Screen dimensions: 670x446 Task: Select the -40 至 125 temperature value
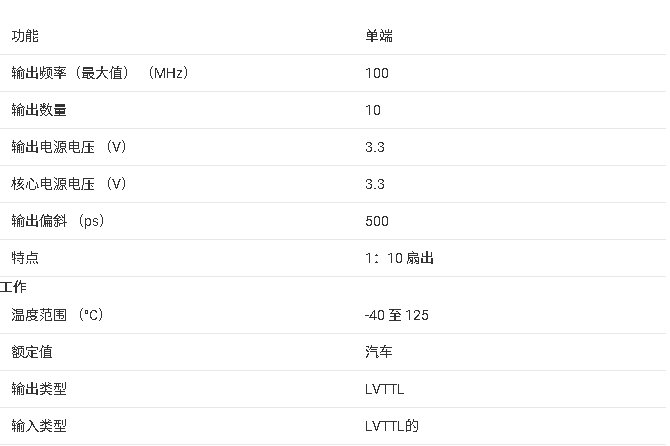pyautogui.click(x=397, y=315)
